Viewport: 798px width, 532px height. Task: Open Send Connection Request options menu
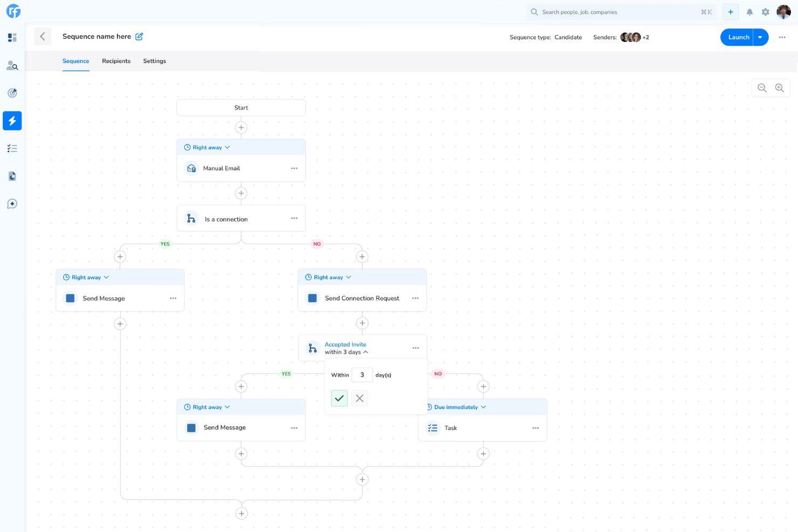click(x=415, y=298)
